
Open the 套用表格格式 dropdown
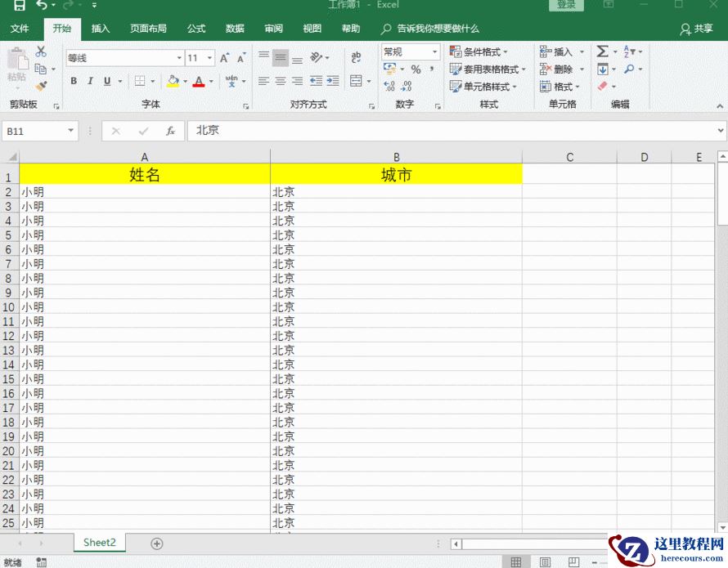coord(488,69)
